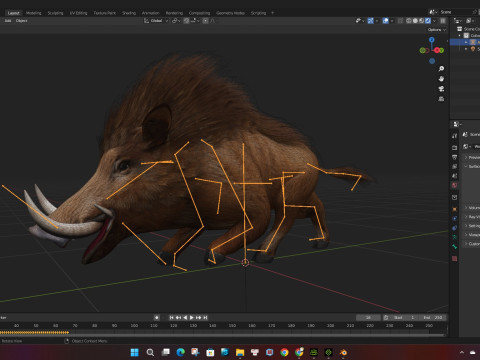
Task: Open the overlays options dropdown arrow
Action: tap(392, 21)
